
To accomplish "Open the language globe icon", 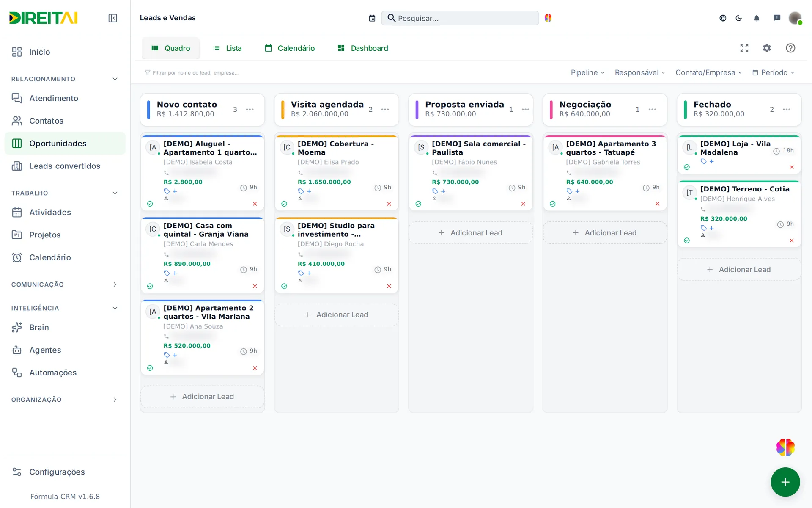I will 723,18.
